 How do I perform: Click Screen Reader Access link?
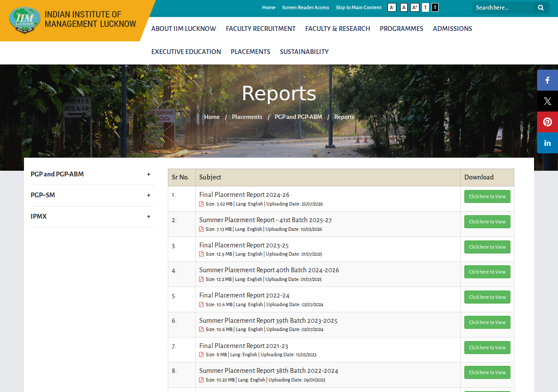coord(306,7)
